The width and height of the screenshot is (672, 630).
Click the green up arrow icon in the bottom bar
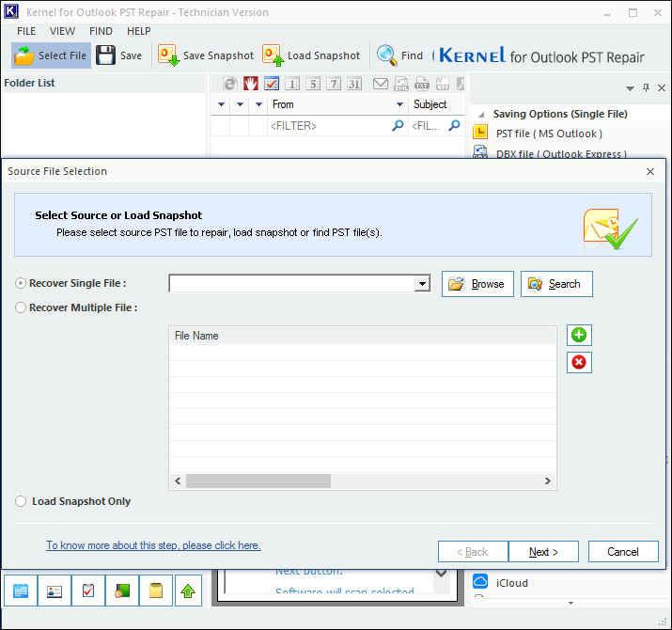pos(190,591)
